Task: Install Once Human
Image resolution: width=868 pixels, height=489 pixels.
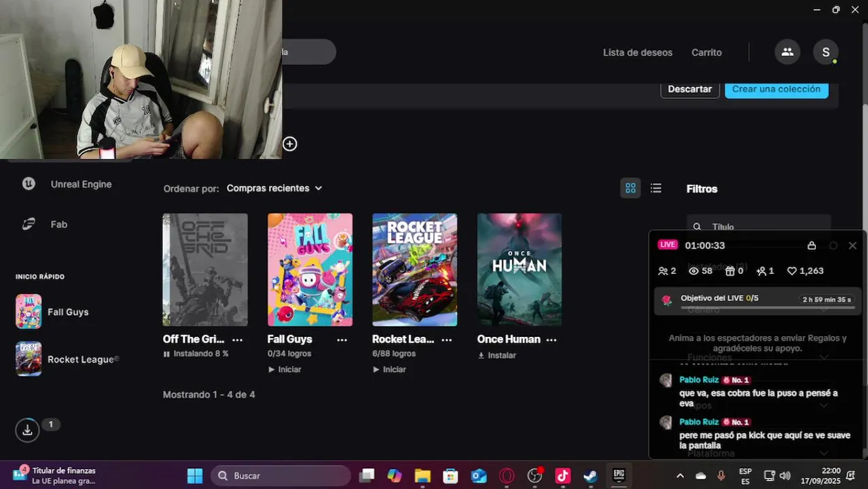Action: pyautogui.click(x=496, y=355)
